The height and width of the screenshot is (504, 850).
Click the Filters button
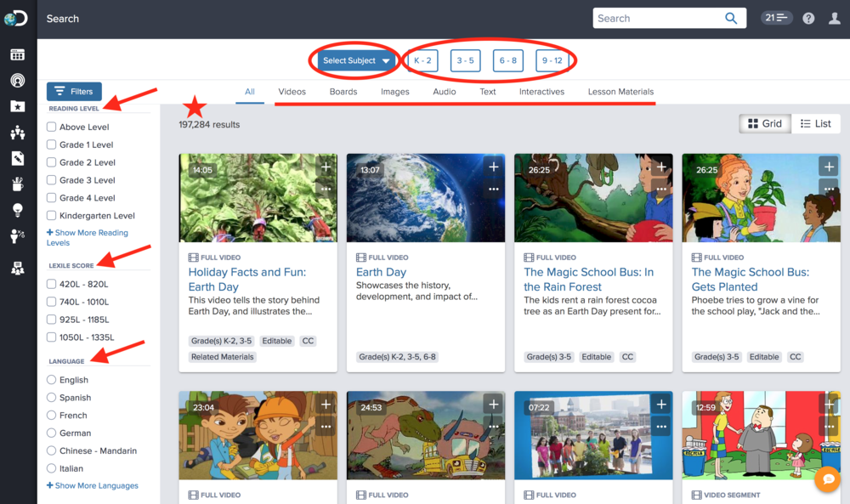(x=74, y=91)
